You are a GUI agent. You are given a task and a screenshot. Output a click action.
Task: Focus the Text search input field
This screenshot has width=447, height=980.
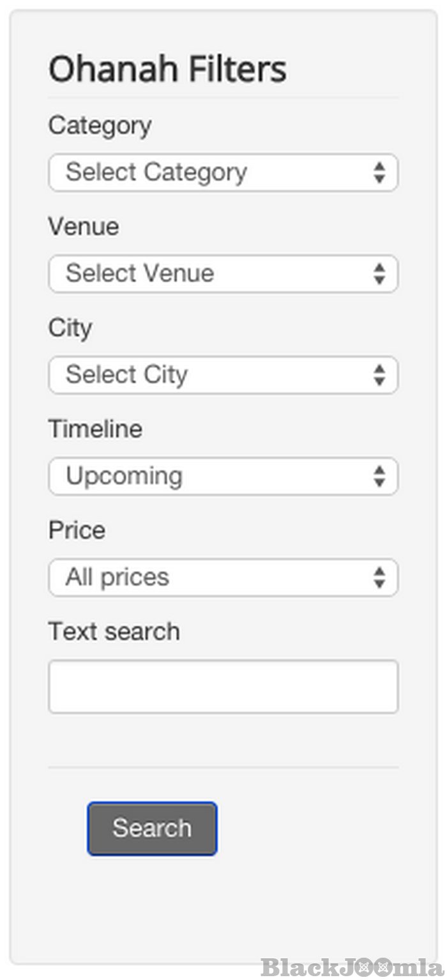pyautogui.click(x=223, y=687)
